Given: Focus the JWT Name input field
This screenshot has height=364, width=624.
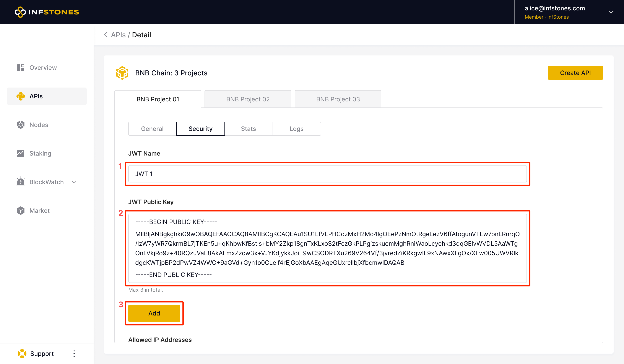Looking at the screenshot, I should [x=327, y=174].
